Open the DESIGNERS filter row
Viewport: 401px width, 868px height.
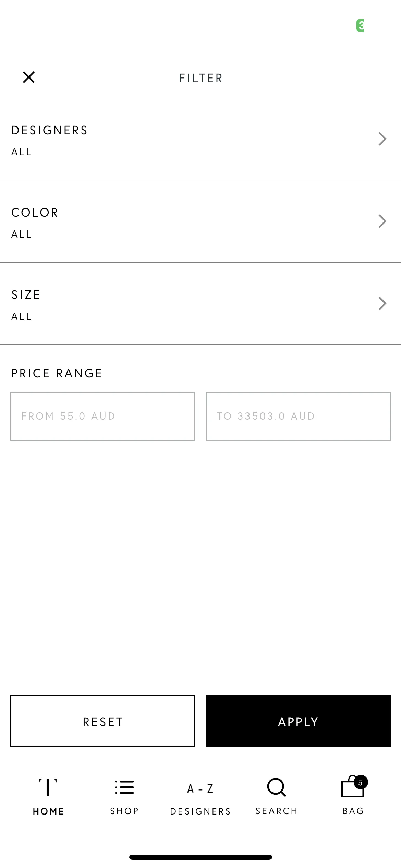click(200, 139)
